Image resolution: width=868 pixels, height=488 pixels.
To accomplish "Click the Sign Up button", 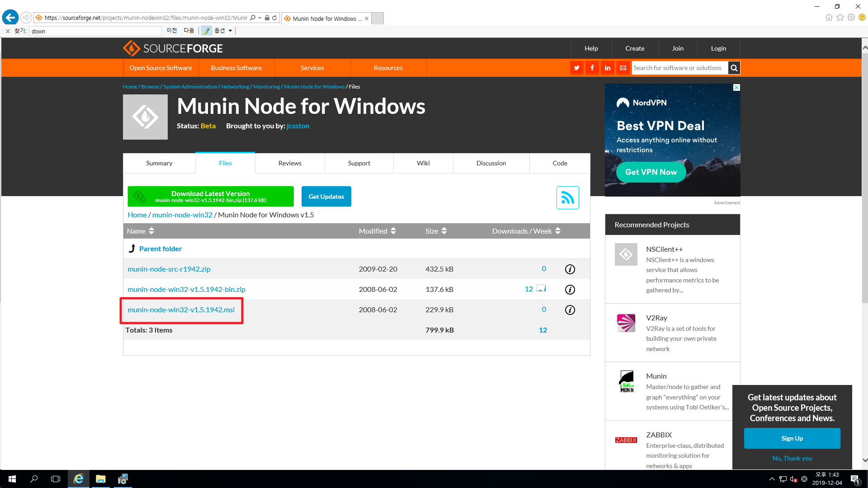I will coord(792,438).
